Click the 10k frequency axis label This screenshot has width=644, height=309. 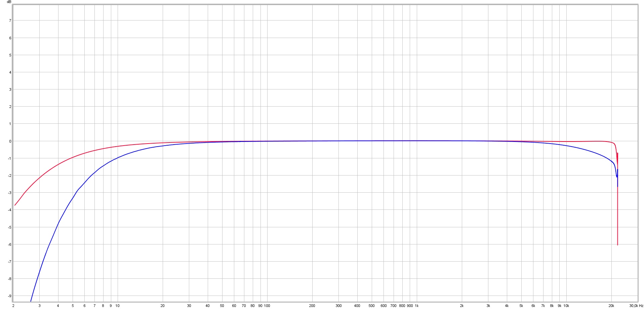click(x=566, y=306)
